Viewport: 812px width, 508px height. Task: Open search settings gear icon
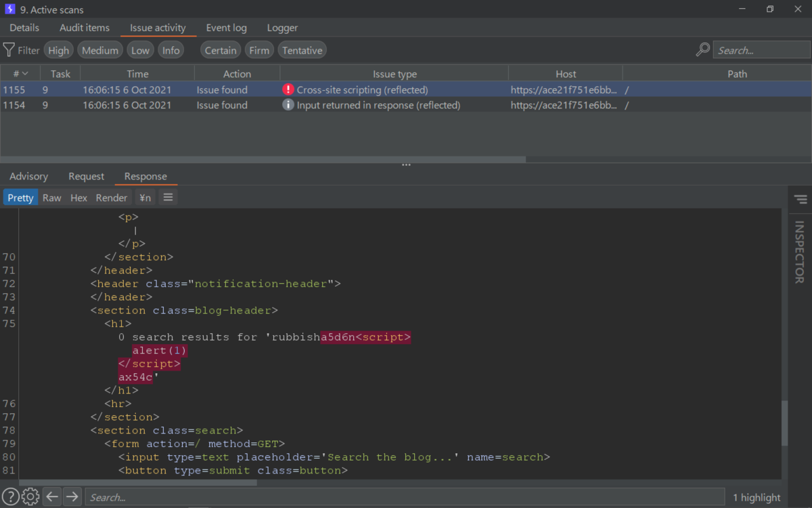(30, 497)
